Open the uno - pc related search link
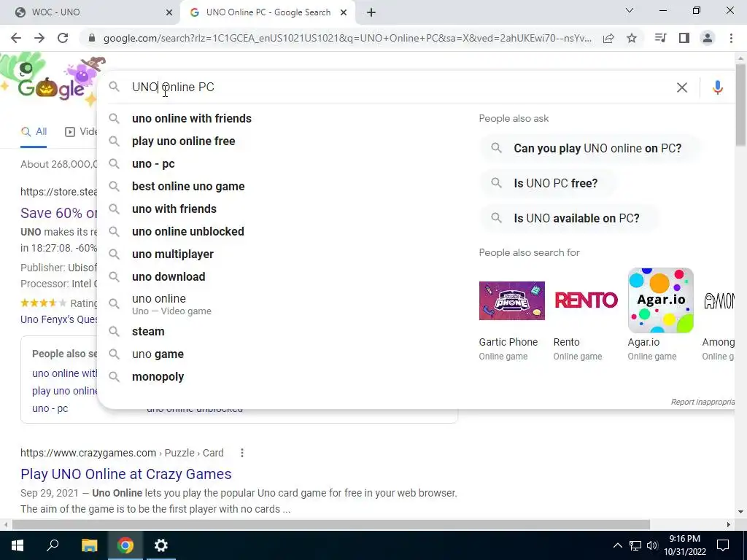This screenshot has width=747, height=560. (x=50, y=408)
